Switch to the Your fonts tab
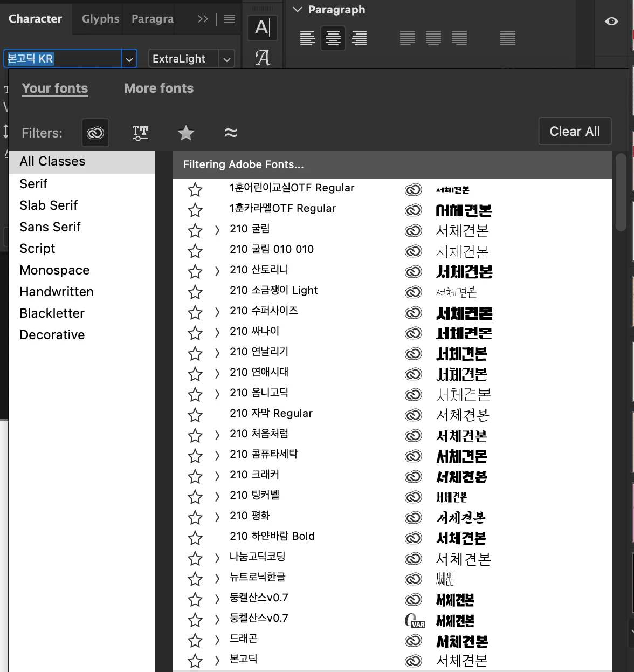The height and width of the screenshot is (672, 634). 55,88
